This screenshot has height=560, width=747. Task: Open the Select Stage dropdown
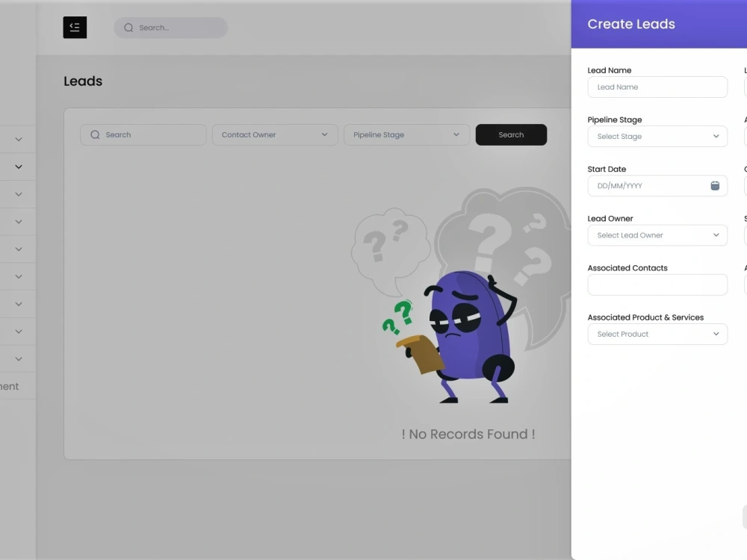click(657, 137)
